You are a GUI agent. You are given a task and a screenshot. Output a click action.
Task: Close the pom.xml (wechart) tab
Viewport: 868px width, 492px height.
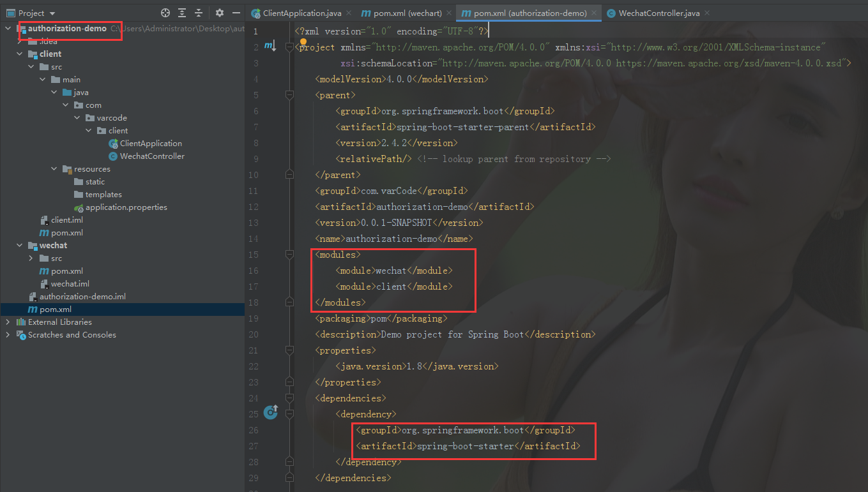coord(448,13)
